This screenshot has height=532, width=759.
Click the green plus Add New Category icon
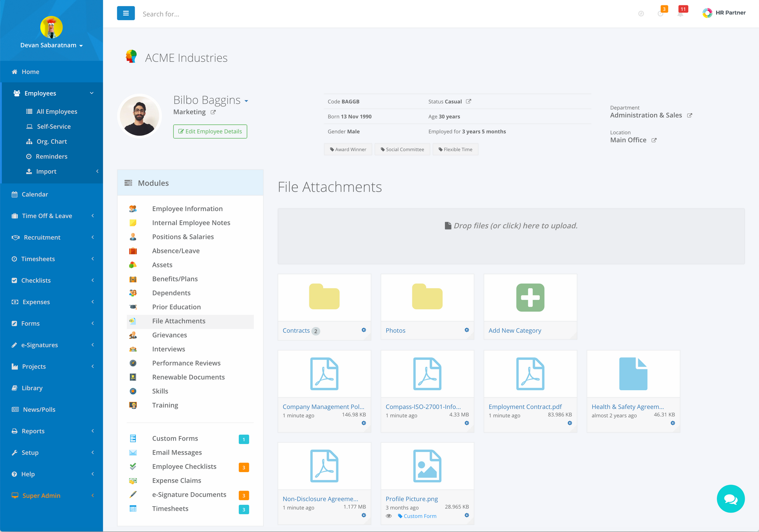pos(530,298)
